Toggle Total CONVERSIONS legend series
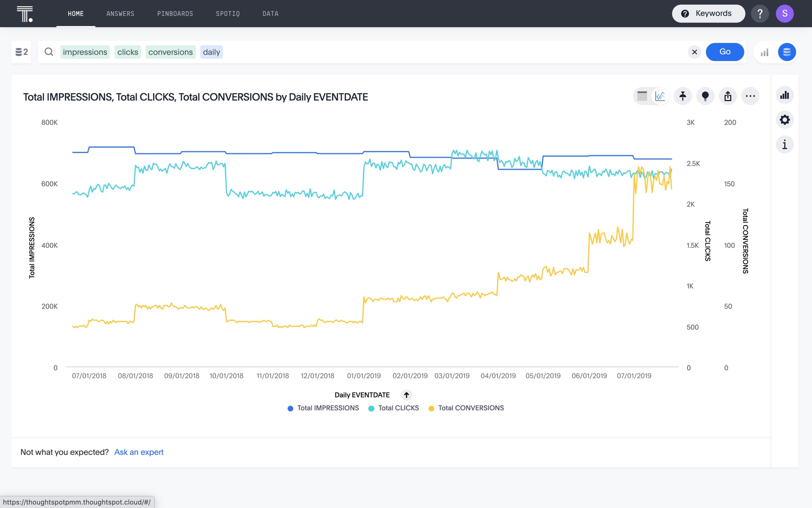Viewport: 812px width, 508px height. 466,408
